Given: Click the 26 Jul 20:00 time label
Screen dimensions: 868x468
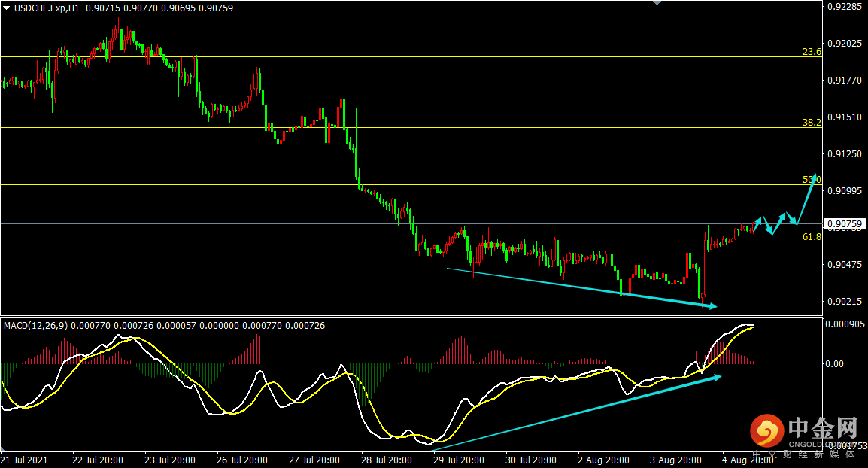Looking at the screenshot, I should coord(242,460).
